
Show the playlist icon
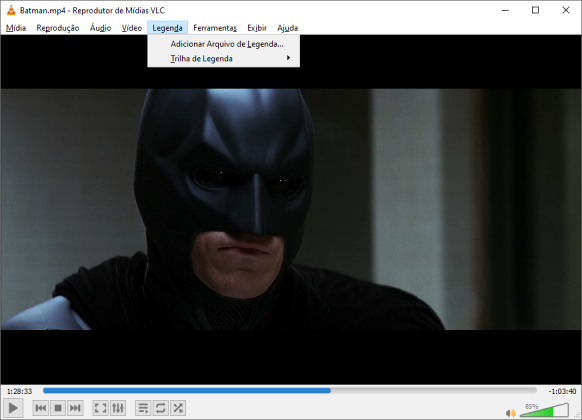143,408
